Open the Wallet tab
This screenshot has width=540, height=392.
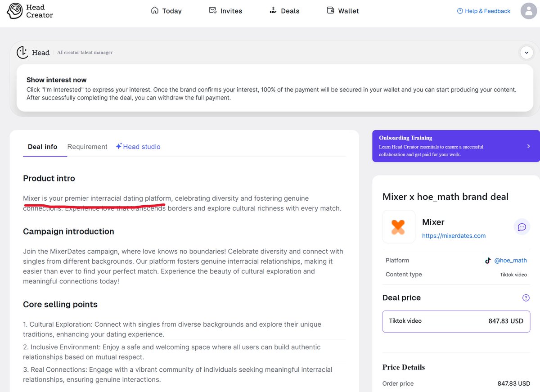click(343, 11)
